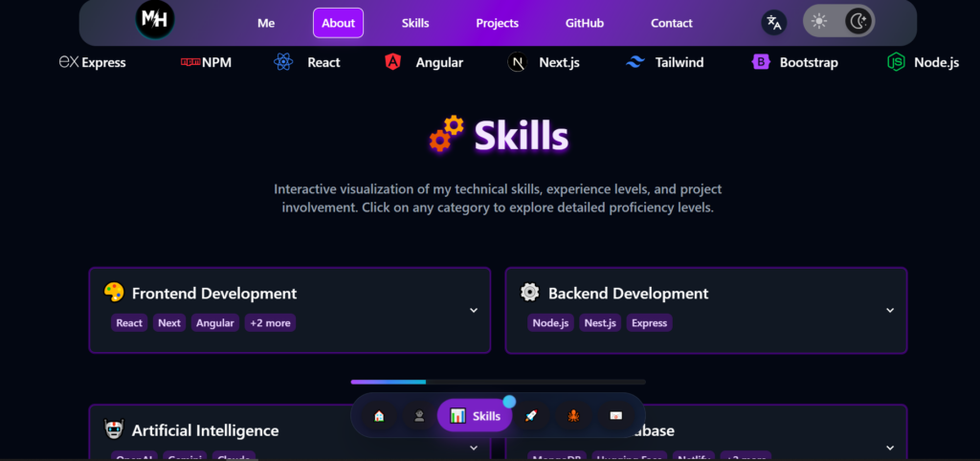
Task: Open the dock rocket projects icon
Action: click(531, 416)
